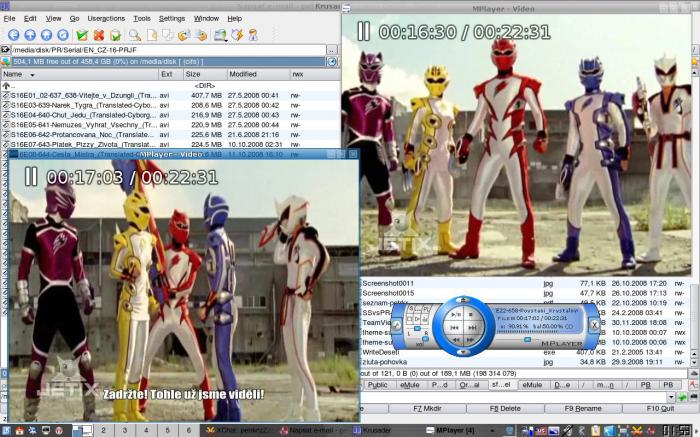The image size is (700, 437).
Task: Click the Name column sort arrow
Action: tap(32, 75)
